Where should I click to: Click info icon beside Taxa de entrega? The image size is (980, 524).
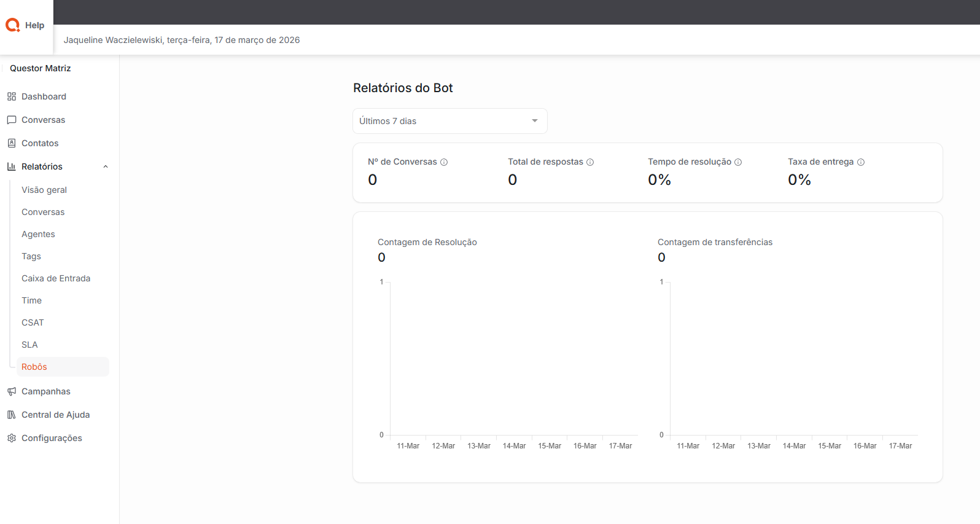pos(861,162)
